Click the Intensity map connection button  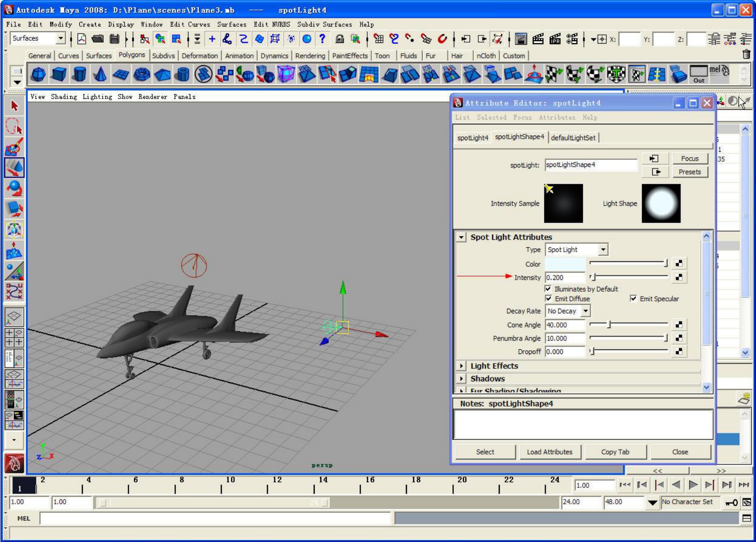[x=679, y=277]
